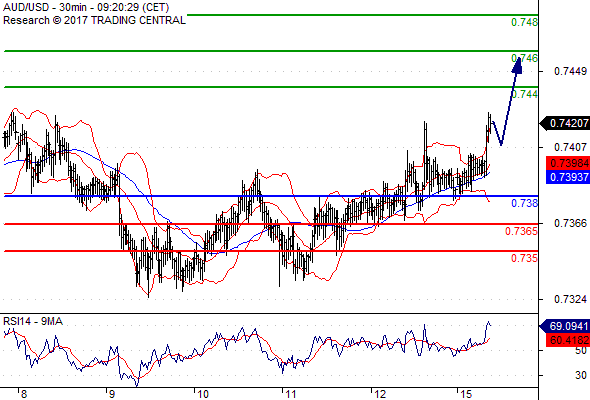The image size is (590, 400).
Task: Click the red price tag 0.73984
Action: pos(568,163)
